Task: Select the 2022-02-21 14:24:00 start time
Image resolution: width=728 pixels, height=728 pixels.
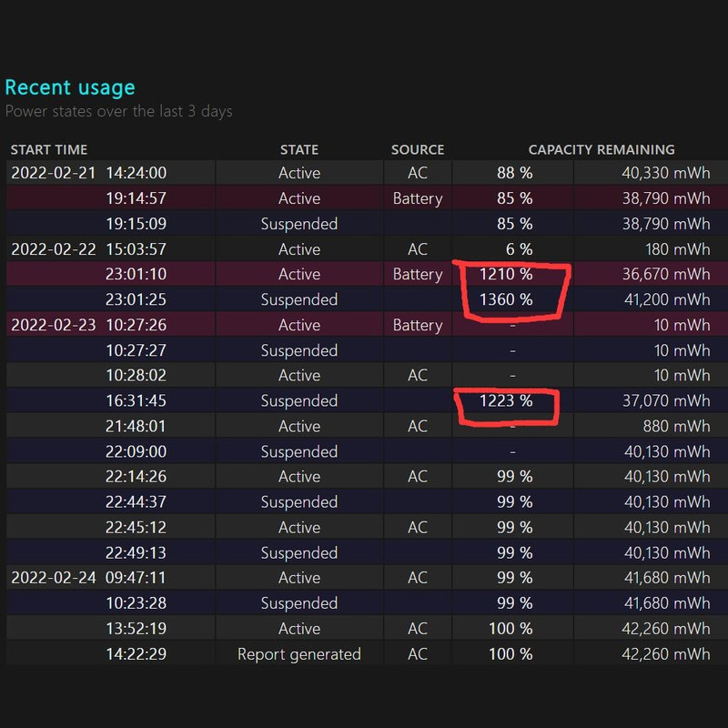Action: [88, 173]
